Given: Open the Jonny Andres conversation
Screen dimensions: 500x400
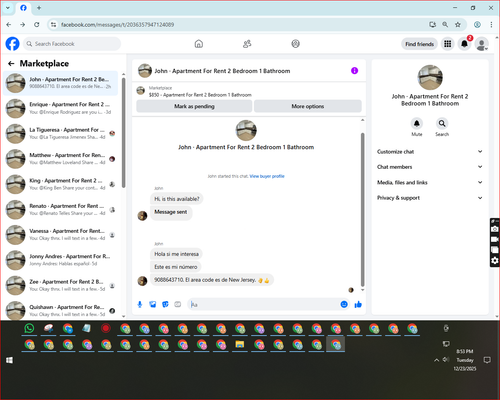Looking at the screenshot, I should pos(61,260).
